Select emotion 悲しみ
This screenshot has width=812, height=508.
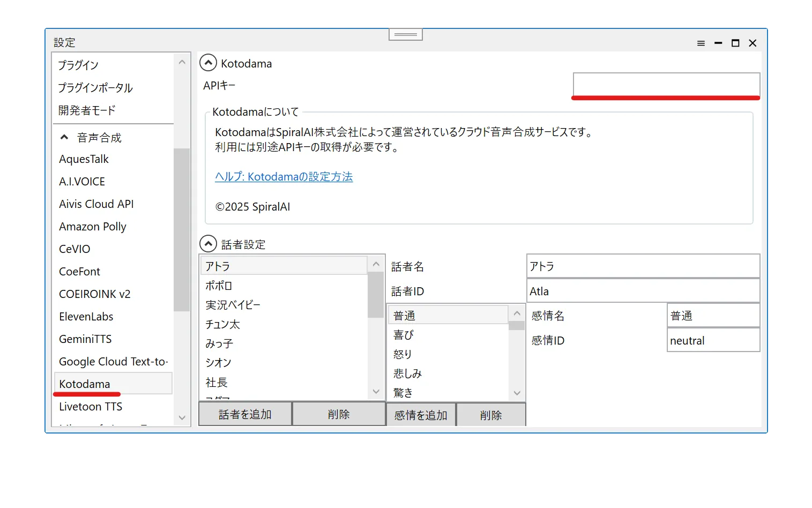click(x=448, y=373)
